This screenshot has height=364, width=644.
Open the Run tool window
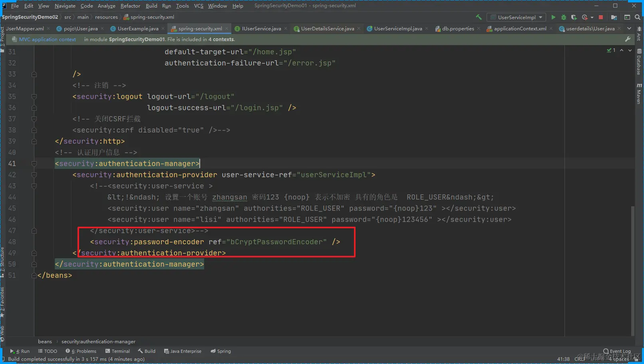[x=20, y=351]
